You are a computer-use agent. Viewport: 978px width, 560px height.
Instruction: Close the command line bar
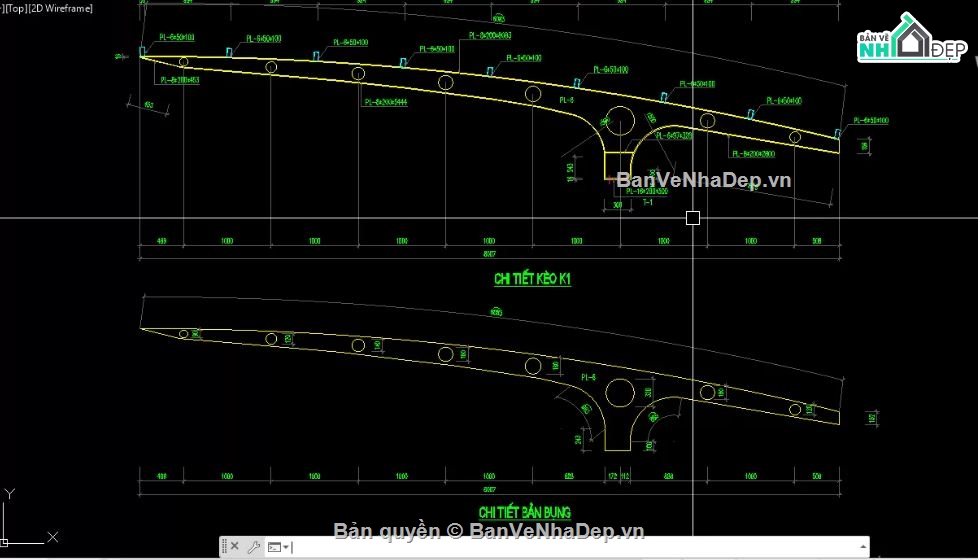[235, 547]
